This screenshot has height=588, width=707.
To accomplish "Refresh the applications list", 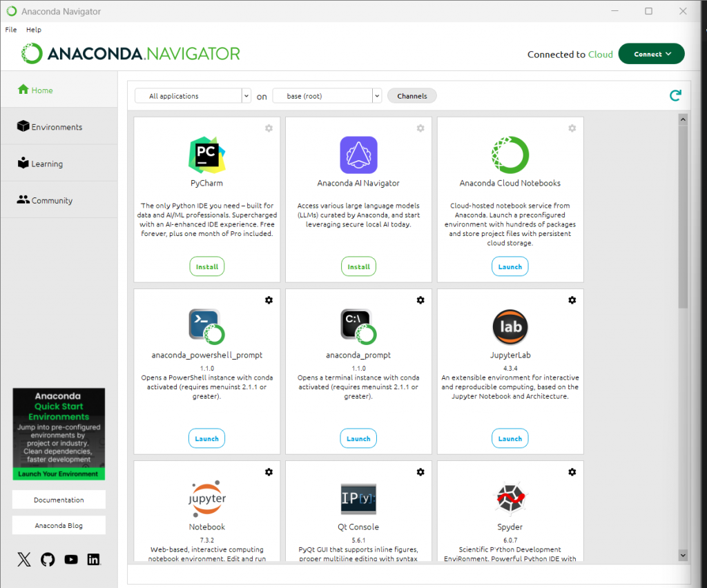I will [675, 95].
